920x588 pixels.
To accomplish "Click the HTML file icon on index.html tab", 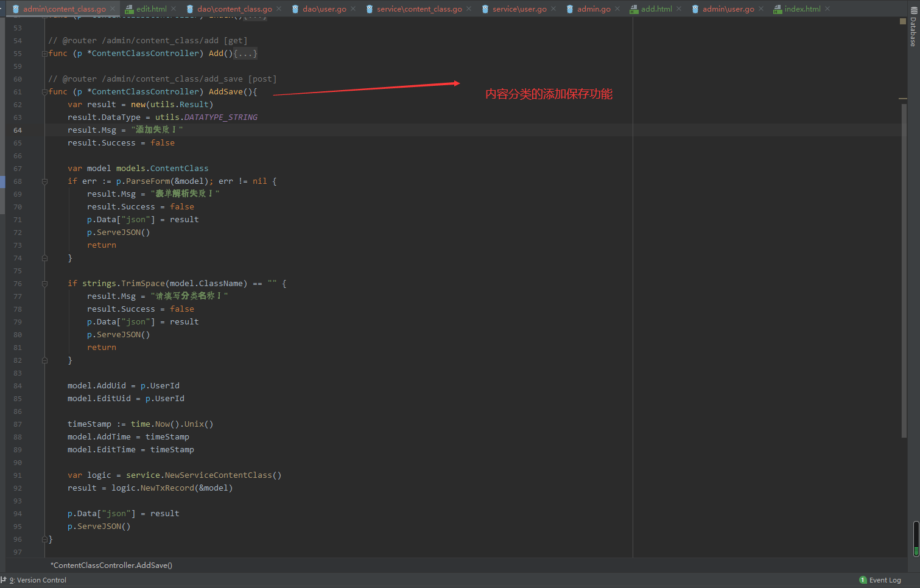I will coord(778,9).
